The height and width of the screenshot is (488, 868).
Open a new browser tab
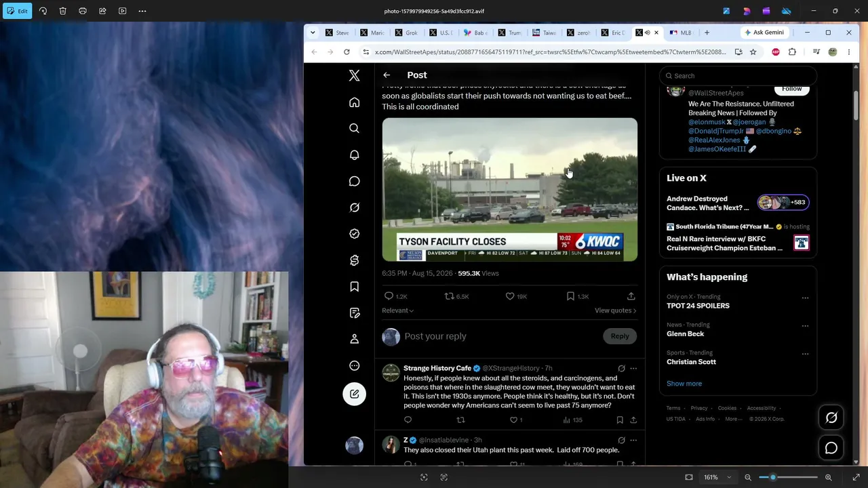[x=707, y=33]
